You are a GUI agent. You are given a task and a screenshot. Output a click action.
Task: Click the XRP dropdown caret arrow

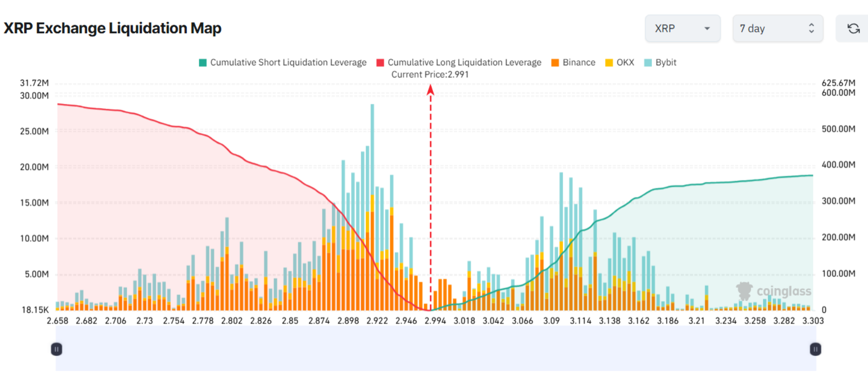(707, 29)
